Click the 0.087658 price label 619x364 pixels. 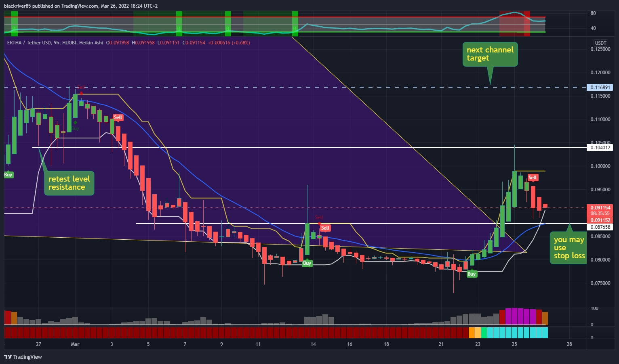pos(600,227)
